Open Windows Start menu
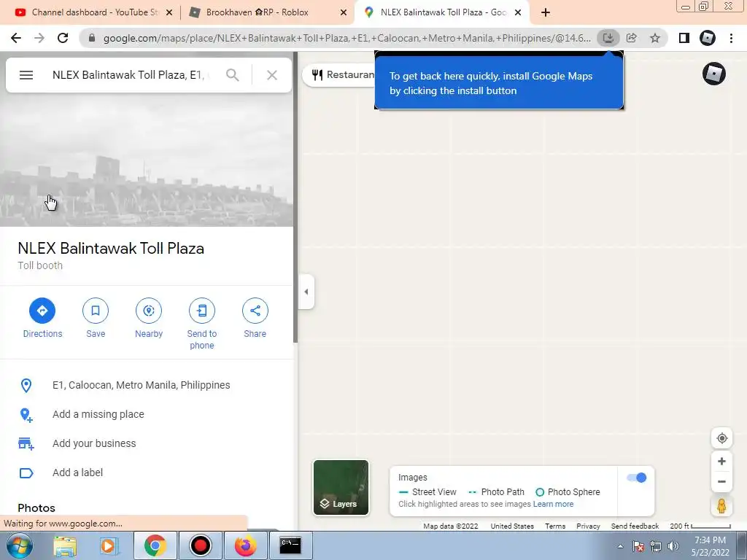This screenshot has height=560, width=747. (20, 545)
